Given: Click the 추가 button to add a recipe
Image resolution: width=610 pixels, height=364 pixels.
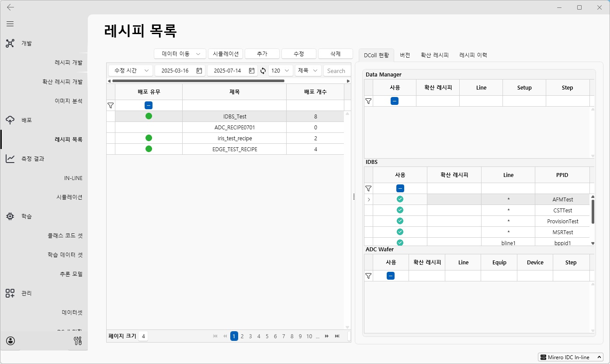Looking at the screenshot, I should 262,53.
